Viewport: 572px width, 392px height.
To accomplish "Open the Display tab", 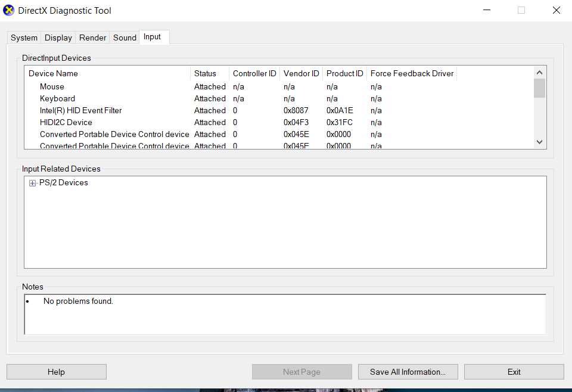I will pos(58,38).
